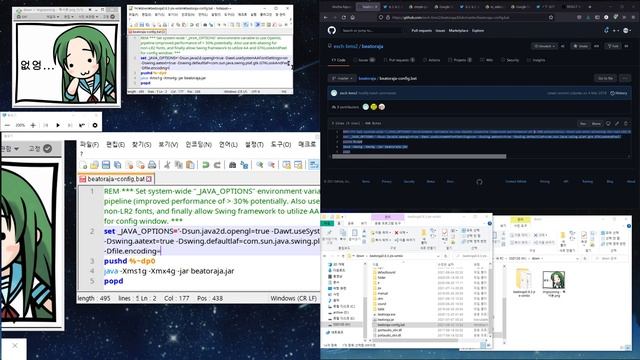This screenshot has width=640, height=360.
Task: Open 언어(L) menu in large Notepad++ view
Action: [x=228, y=144]
